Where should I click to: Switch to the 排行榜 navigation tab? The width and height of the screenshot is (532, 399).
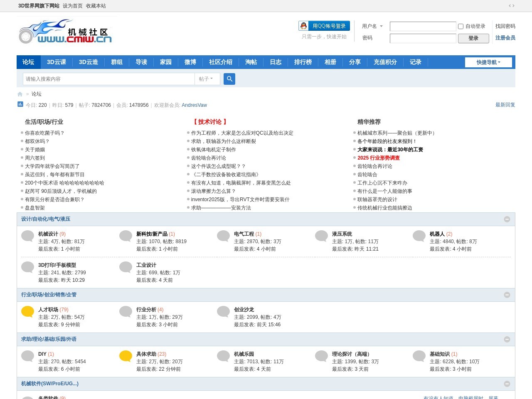pyautogui.click(x=303, y=62)
